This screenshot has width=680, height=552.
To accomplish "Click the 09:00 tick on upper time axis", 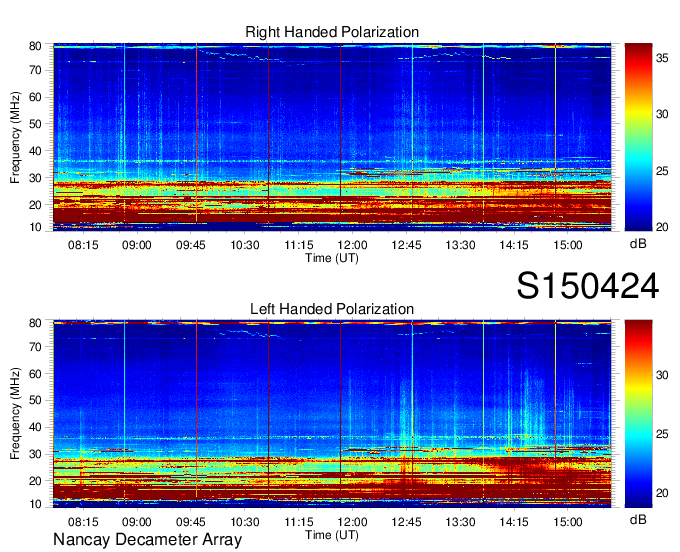I will (x=137, y=245).
